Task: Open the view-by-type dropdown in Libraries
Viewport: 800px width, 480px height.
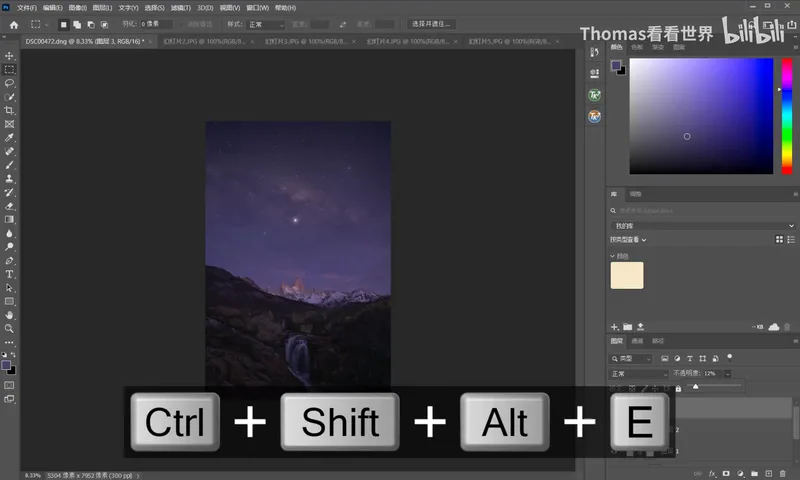Action: click(628, 240)
